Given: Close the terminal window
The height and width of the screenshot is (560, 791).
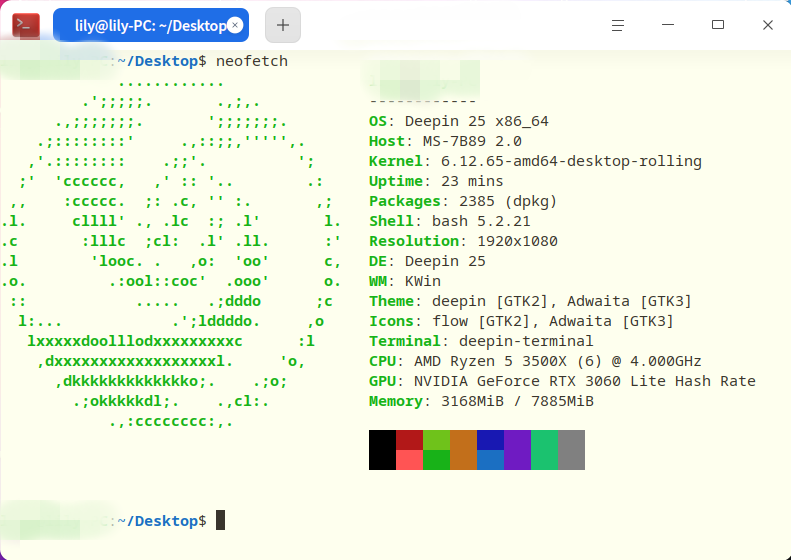Looking at the screenshot, I should 768,25.
